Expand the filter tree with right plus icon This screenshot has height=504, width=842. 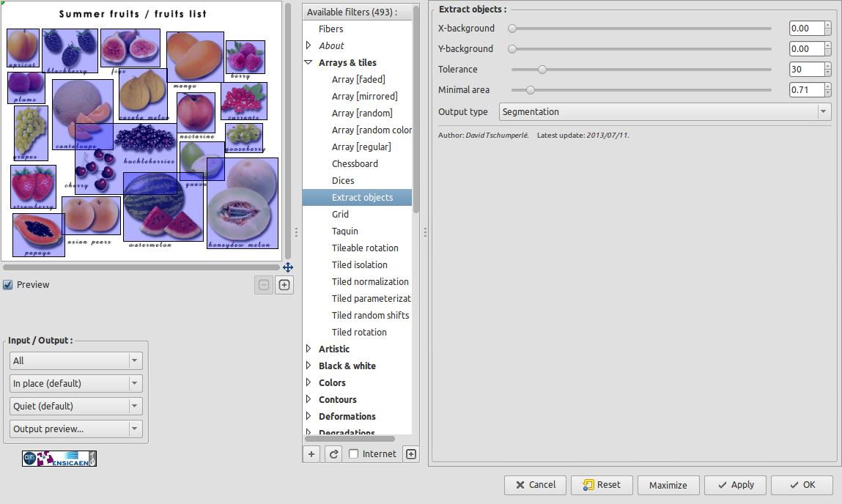point(411,454)
